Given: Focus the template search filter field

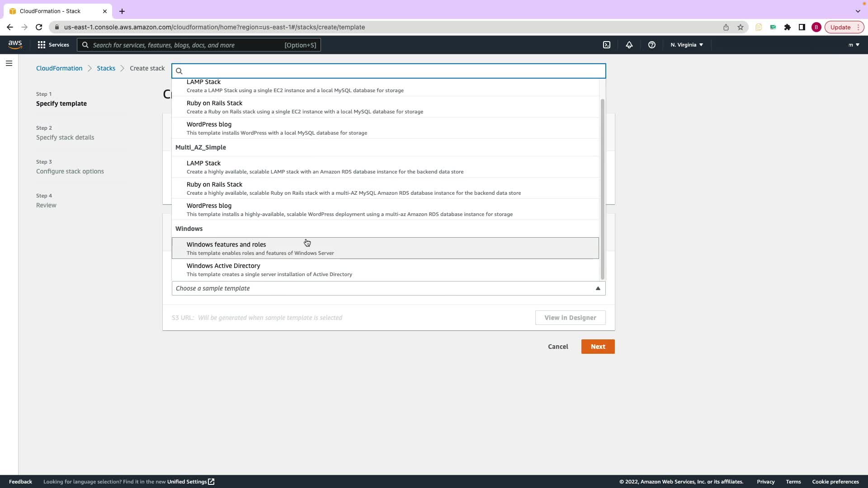Looking at the screenshot, I should (389, 71).
